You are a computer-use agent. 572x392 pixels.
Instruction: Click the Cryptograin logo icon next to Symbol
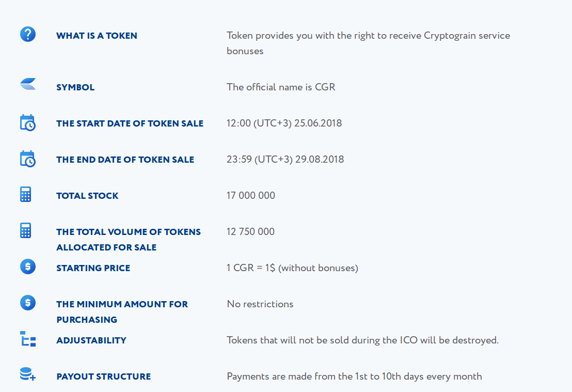(28, 84)
